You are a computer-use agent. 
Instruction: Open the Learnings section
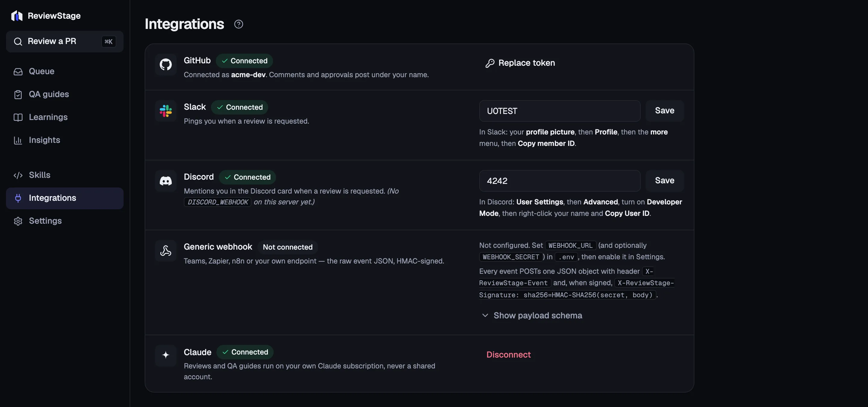pyautogui.click(x=65, y=117)
